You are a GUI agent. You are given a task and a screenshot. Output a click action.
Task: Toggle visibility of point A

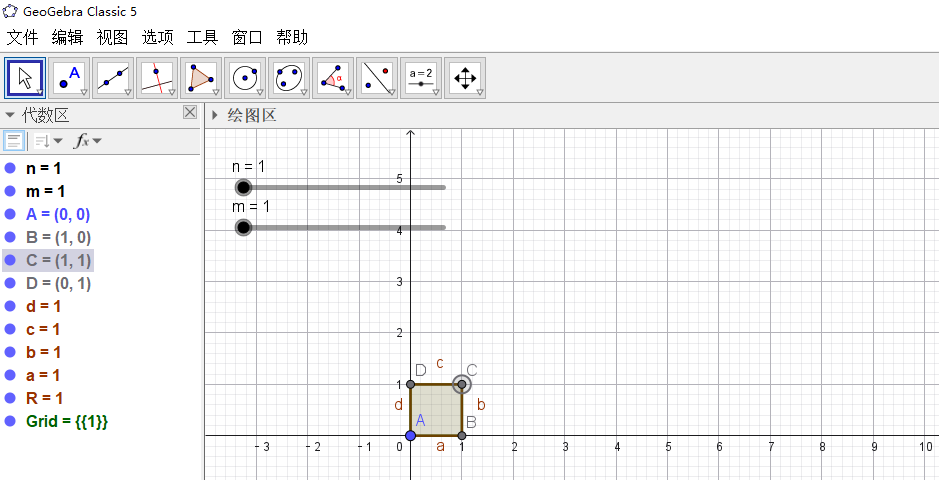point(11,214)
